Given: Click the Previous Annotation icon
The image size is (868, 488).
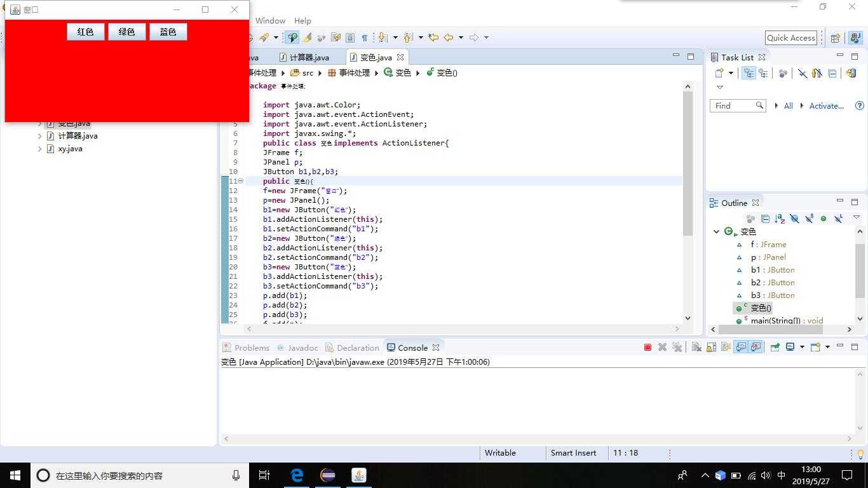Looking at the screenshot, I should click(x=408, y=37).
